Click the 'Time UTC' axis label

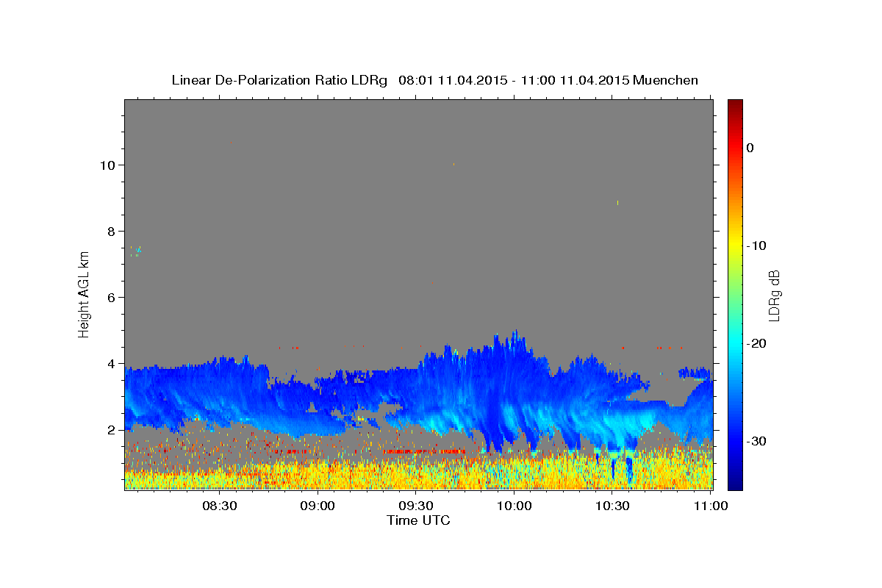418,520
